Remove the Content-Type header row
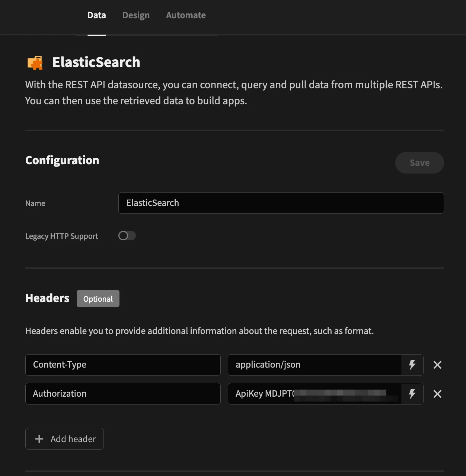The height and width of the screenshot is (476, 466). tap(437, 365)
